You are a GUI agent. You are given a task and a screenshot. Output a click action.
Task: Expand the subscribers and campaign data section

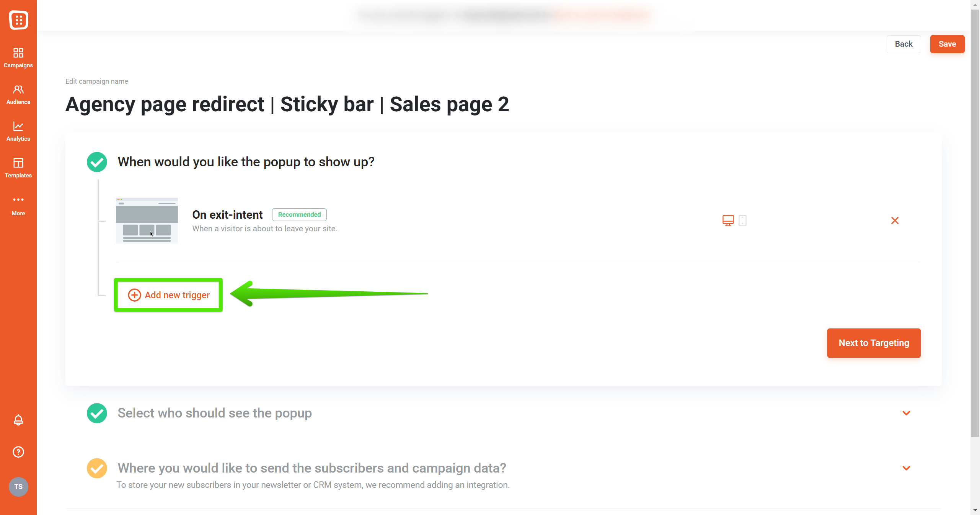click(x=906, y=468)
